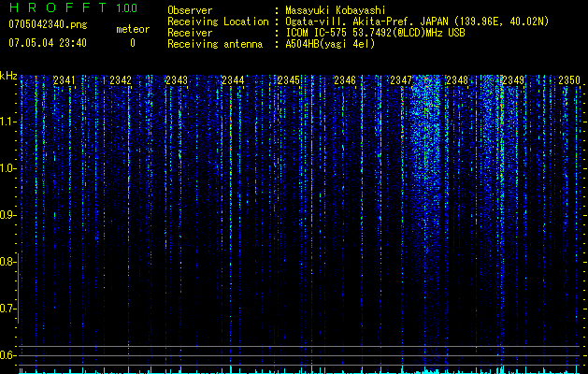Click the Receiving Location label
588x374 pixels.
[218, 22]
